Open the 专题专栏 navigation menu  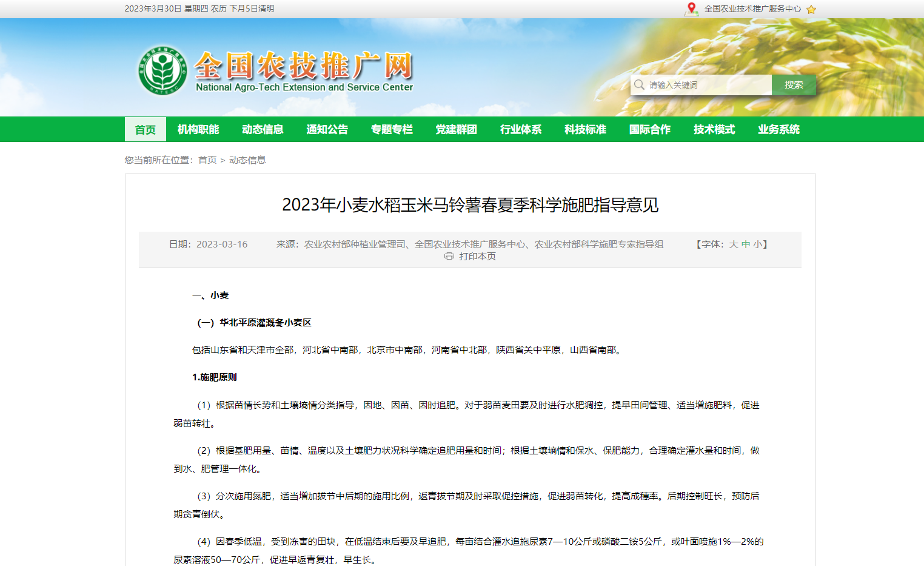click(x=392, y=129)
